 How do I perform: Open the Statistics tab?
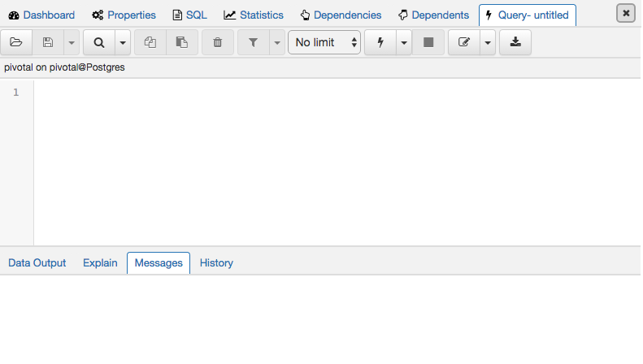click(x=254, y=15)
